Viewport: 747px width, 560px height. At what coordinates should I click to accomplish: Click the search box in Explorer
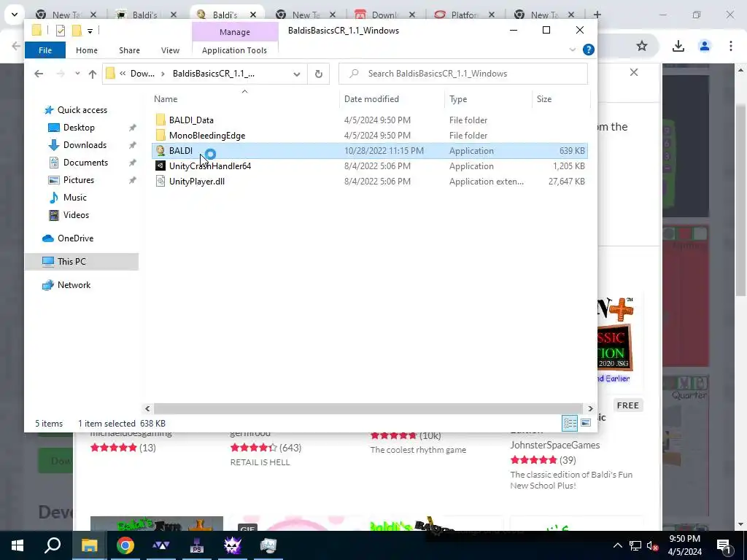pyautogui.click(x=463, y=74)
